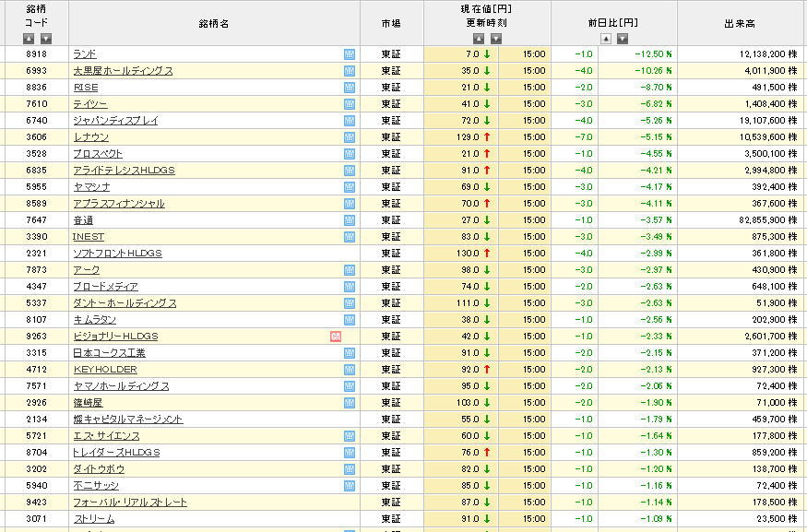This screenshot has width=807, height=532.
Task: Open the 日本コークス工業 link
Action: 109,353
